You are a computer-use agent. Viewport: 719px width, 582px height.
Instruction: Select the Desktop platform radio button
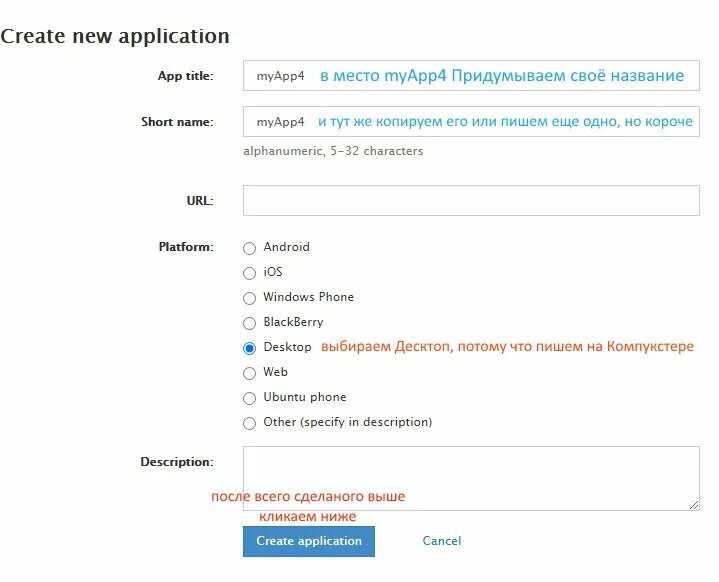250,348
